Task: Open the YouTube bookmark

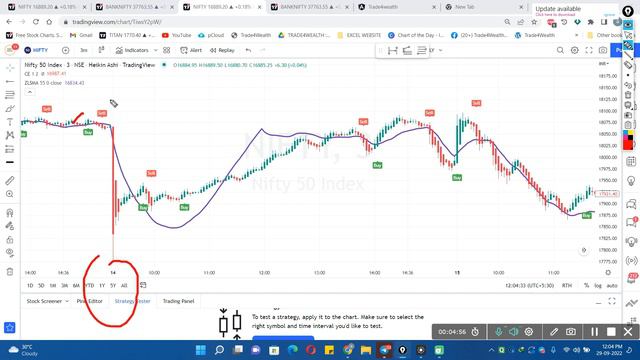Action: tap(176, 36)
